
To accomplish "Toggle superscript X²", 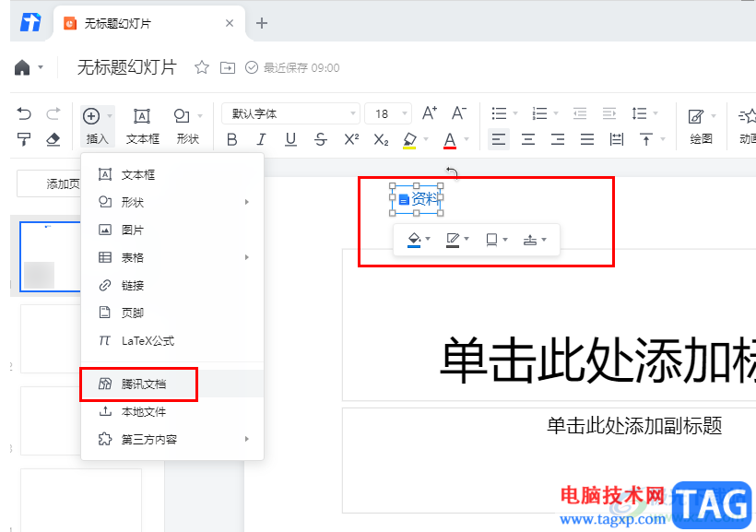I will [x=351, y=139].
